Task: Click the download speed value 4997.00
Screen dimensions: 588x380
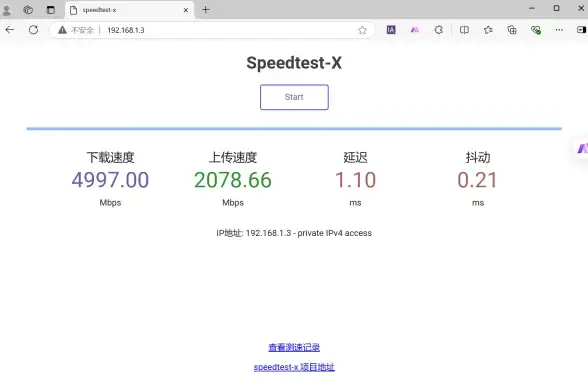Action: [110, 180]
